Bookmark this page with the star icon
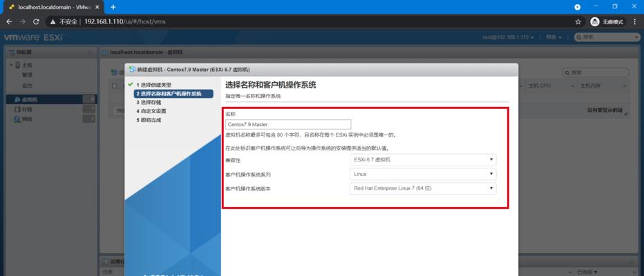 (x=578, y=22)
